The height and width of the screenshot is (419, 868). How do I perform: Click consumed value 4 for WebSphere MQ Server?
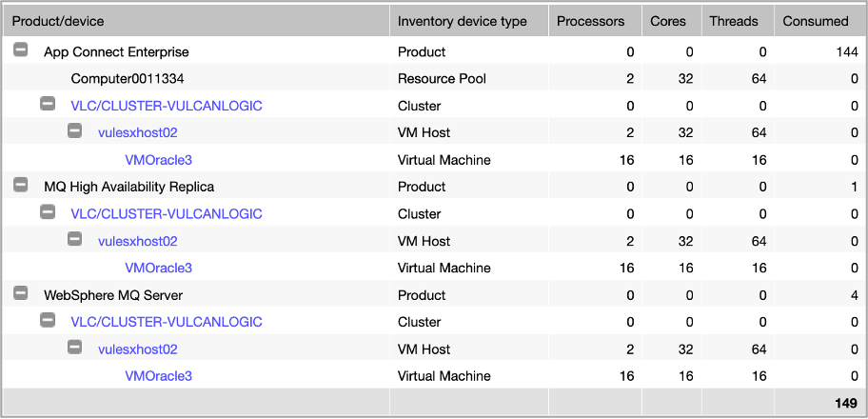tap(855, 295)
